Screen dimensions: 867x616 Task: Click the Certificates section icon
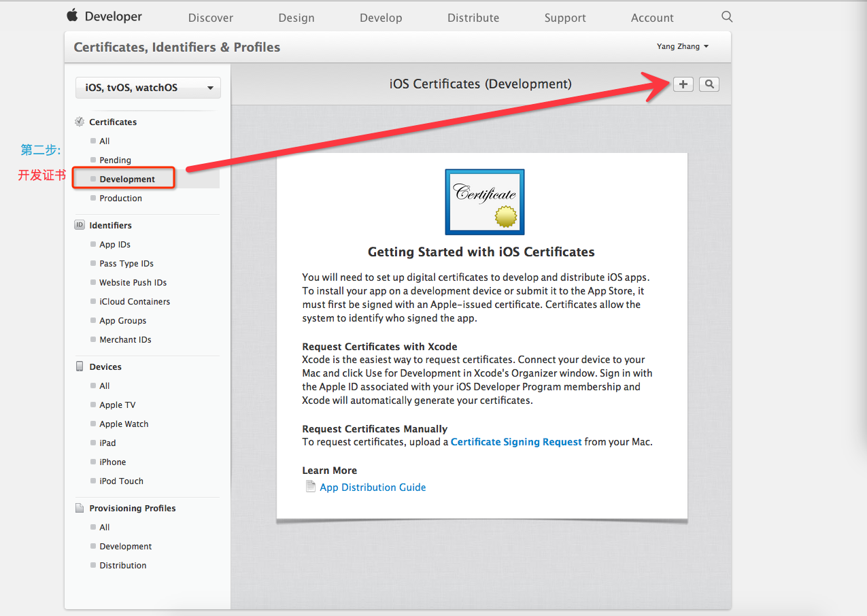tap(80, 122)
